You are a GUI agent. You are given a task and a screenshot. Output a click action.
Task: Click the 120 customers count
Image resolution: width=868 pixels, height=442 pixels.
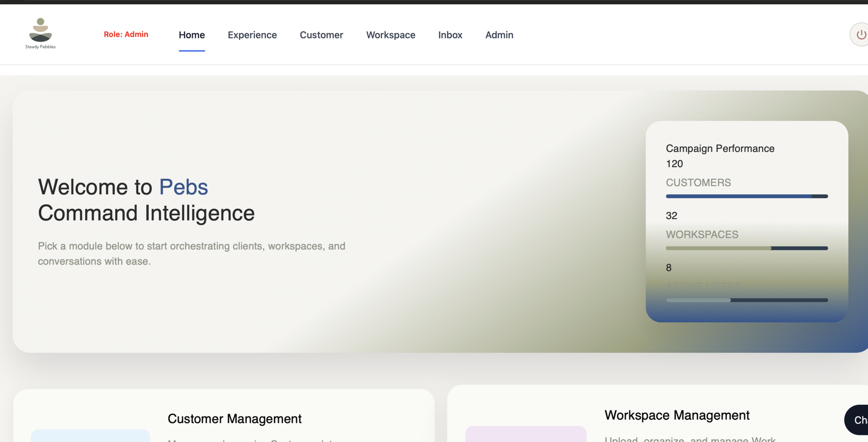(x=674, y=164)
